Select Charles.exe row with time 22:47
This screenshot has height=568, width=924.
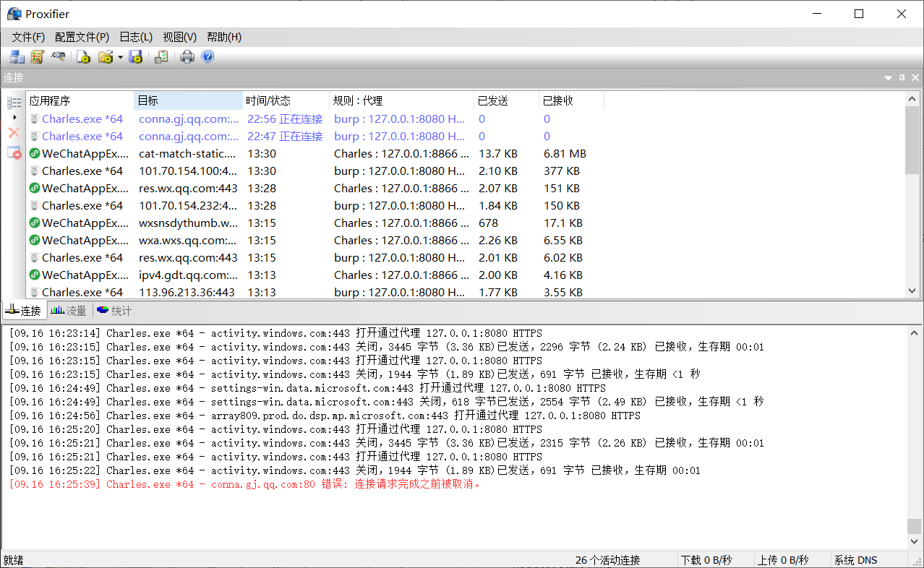[465, 136]
